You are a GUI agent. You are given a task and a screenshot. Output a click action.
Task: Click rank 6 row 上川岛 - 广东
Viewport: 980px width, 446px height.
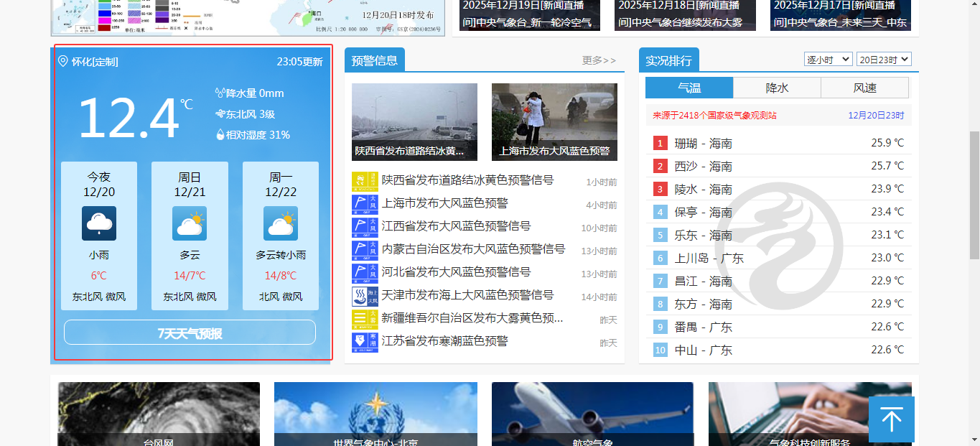point(779,258)
